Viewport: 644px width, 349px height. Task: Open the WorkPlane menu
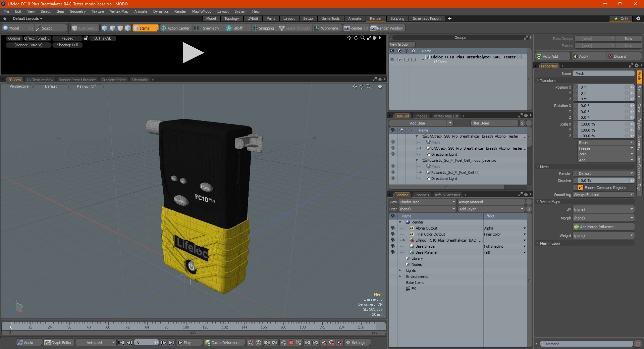[326, 28]
